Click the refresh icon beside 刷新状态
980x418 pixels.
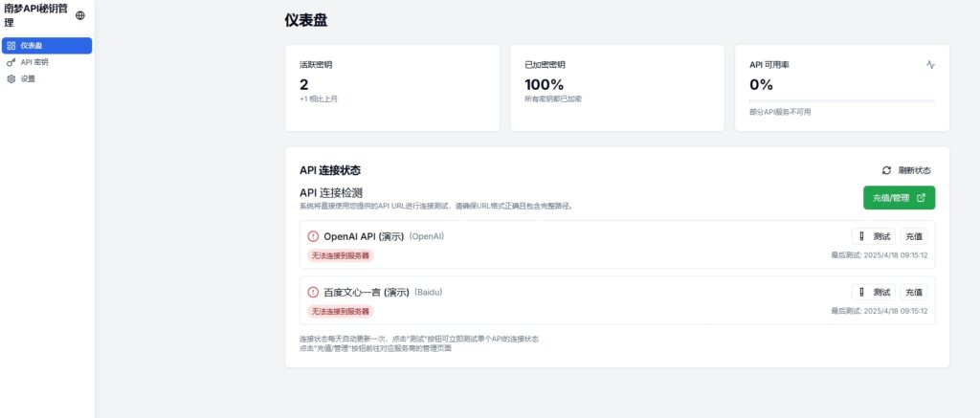(x=886, y=170)
